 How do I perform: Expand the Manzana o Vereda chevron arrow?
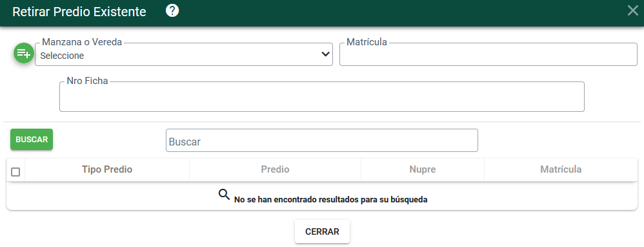325,54
